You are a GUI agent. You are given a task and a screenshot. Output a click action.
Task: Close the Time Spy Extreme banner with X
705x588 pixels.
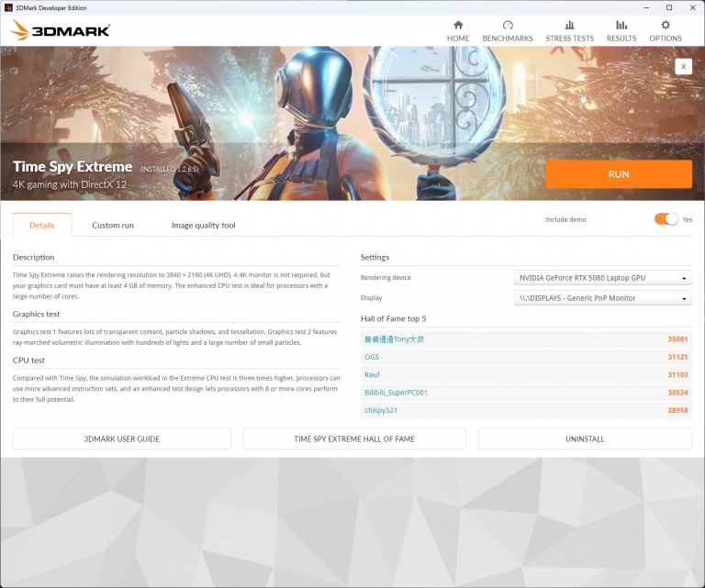[x=683, y=66]
